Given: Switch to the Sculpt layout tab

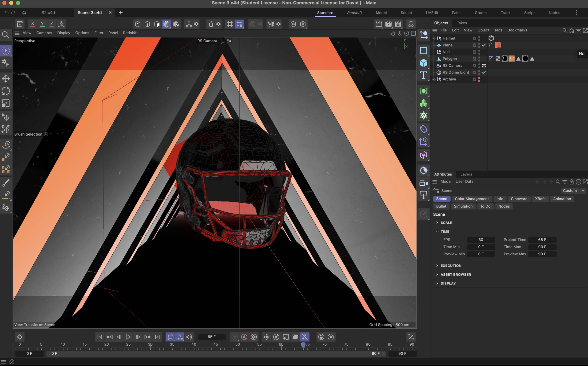Looking at the screenshot, I should [x=406, y=13].
